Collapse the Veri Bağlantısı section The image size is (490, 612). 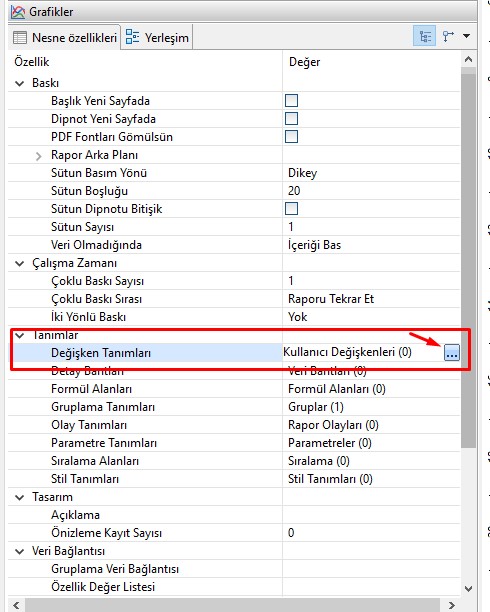click(20, 552)
